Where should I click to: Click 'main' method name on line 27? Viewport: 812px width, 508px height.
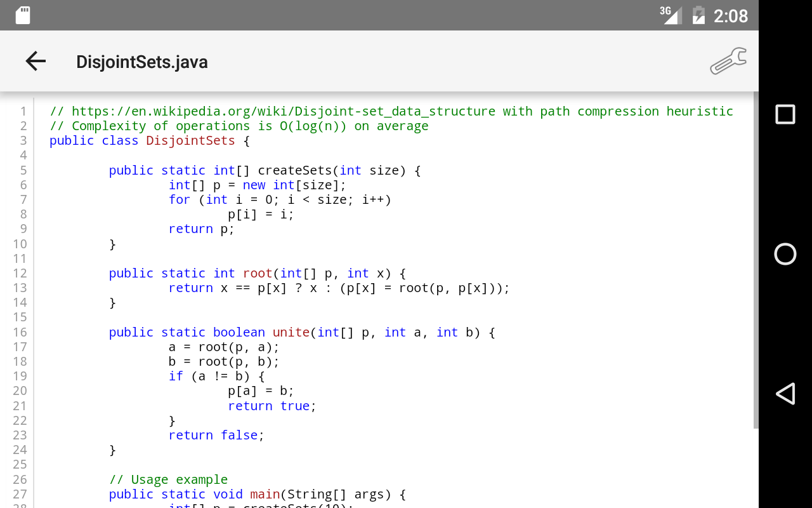click(x=265, y=494)
